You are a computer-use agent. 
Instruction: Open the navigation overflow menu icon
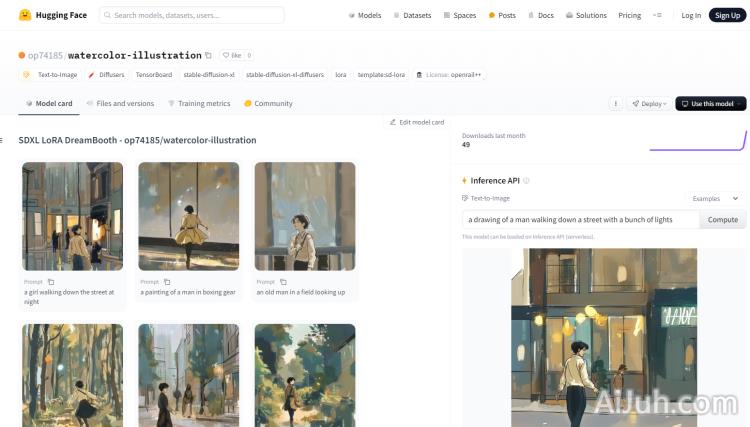657,16
